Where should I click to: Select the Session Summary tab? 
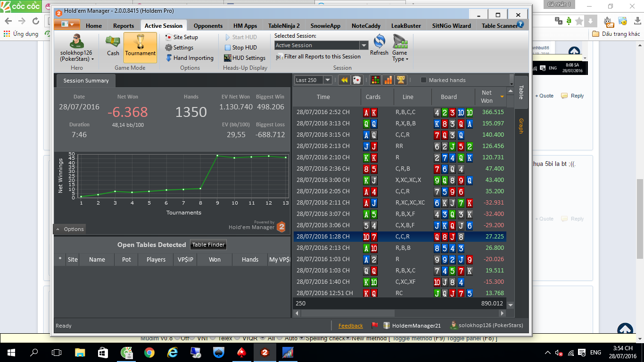point(86,81)
